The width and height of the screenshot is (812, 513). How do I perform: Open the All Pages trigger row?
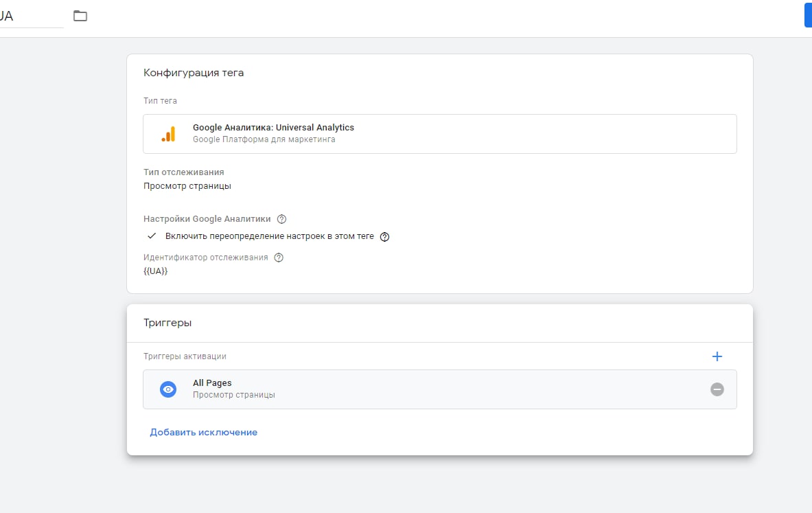pos(440,389)
